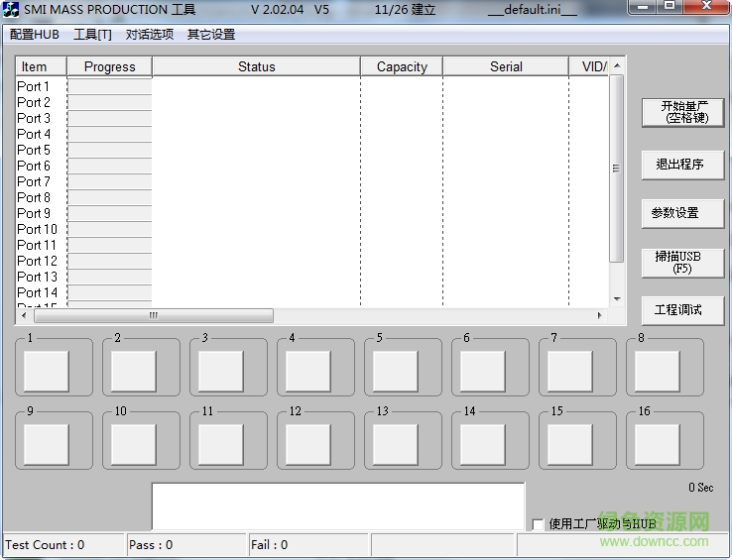The width and height of the screenshot is (732, 560).
Task: Click the Progress column header
Action: [110, 66]
